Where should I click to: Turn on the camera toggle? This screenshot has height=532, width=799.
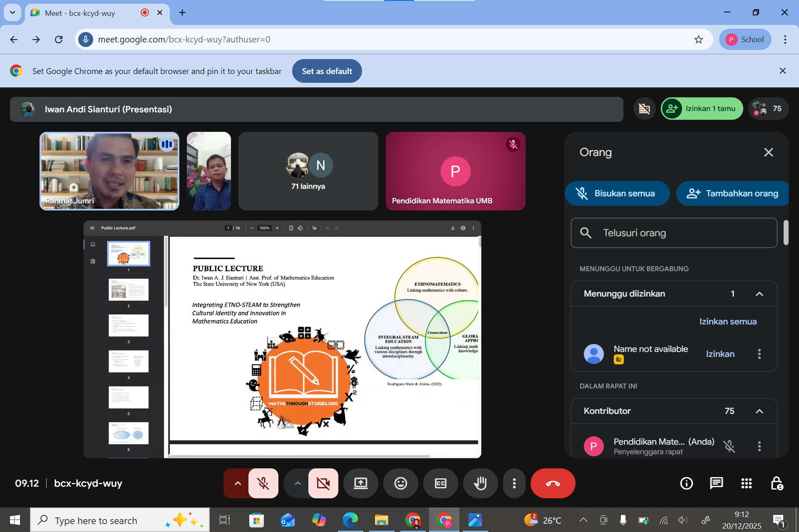point(323,483)
